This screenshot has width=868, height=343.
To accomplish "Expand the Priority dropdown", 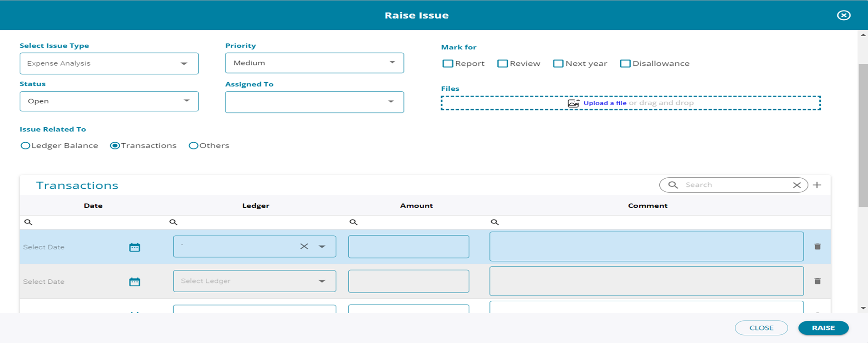I will coord(314,63).
